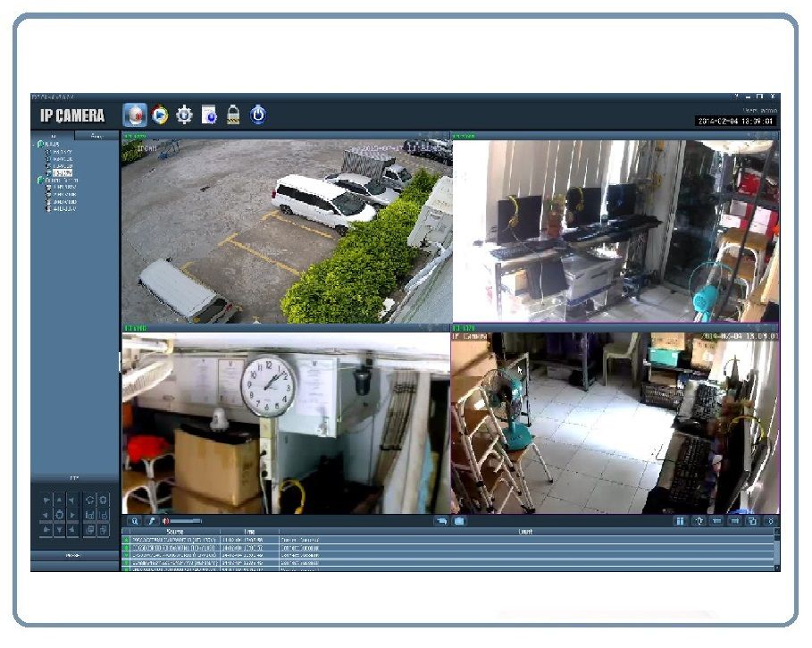Select the top-right indoor camera feed
The height and width of the screenshot is (648, 812).
[615, 231]
